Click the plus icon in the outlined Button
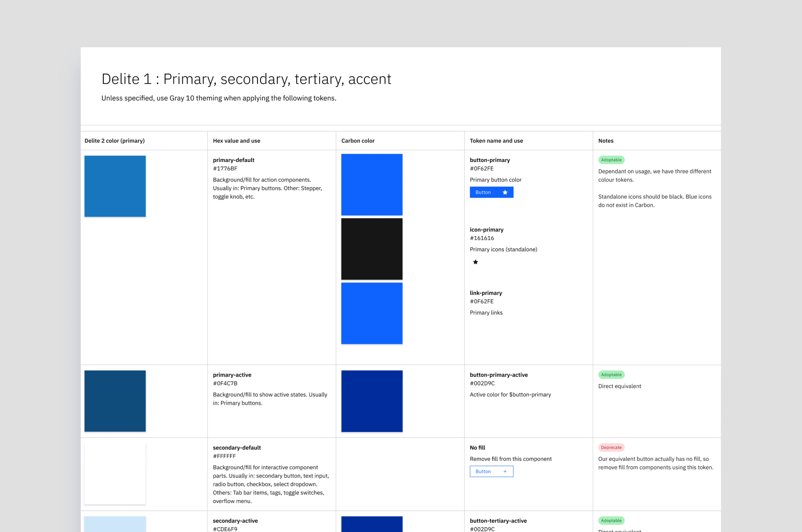The image size is (802, 532). tap(505, 471)
